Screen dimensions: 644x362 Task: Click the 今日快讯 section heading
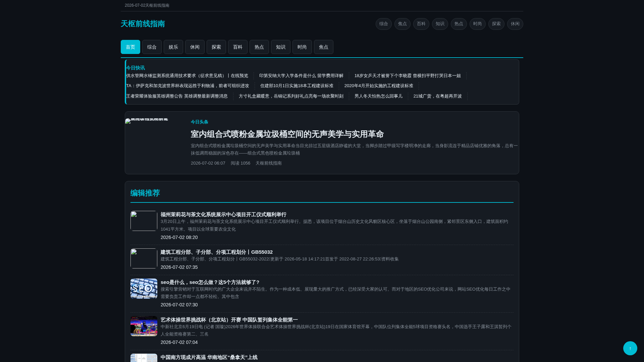(x=136, y=68)
